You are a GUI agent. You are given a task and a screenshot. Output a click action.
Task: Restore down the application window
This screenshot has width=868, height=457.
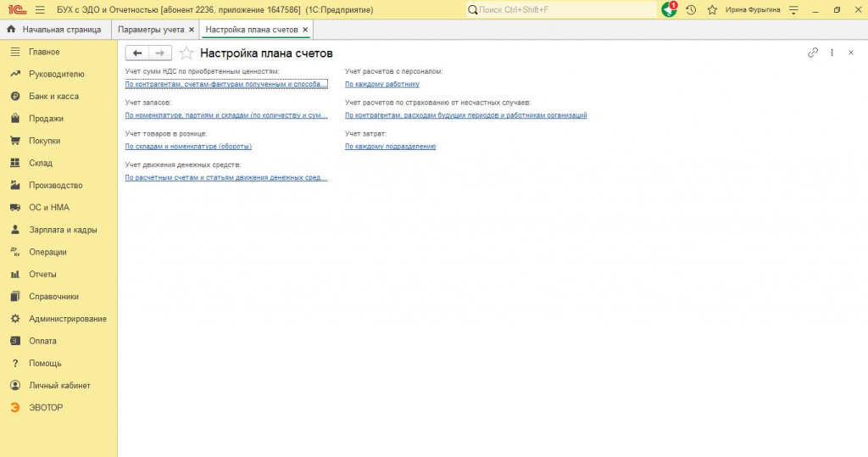tap(837, 10)
